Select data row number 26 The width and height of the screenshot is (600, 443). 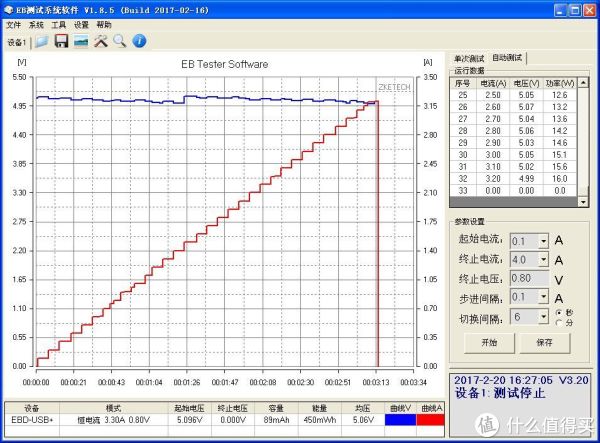coord(514,107)
